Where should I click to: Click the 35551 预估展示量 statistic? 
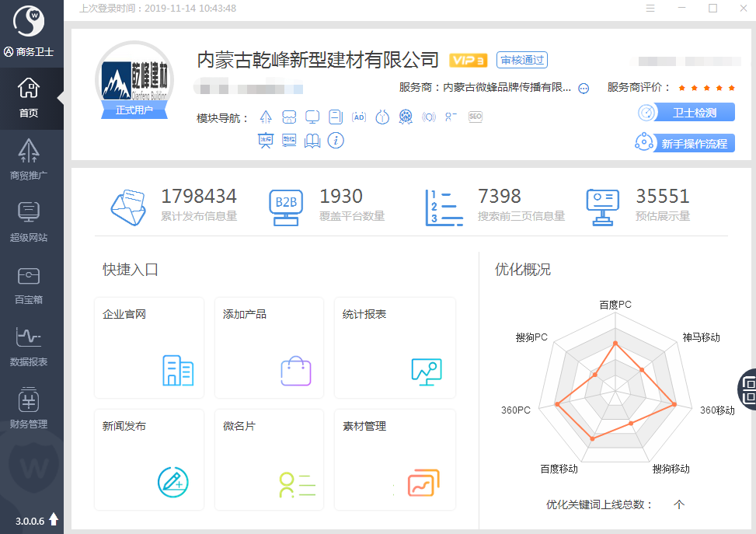663,204
